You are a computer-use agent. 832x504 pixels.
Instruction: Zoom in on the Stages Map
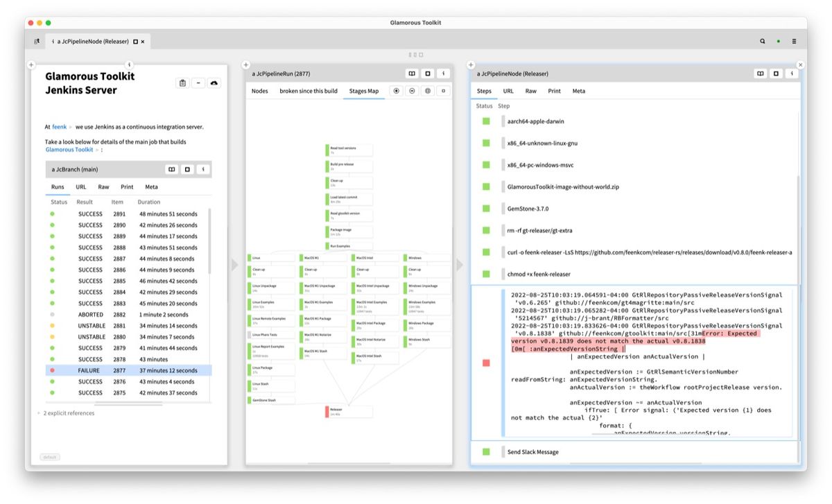(x=397, y=91)
